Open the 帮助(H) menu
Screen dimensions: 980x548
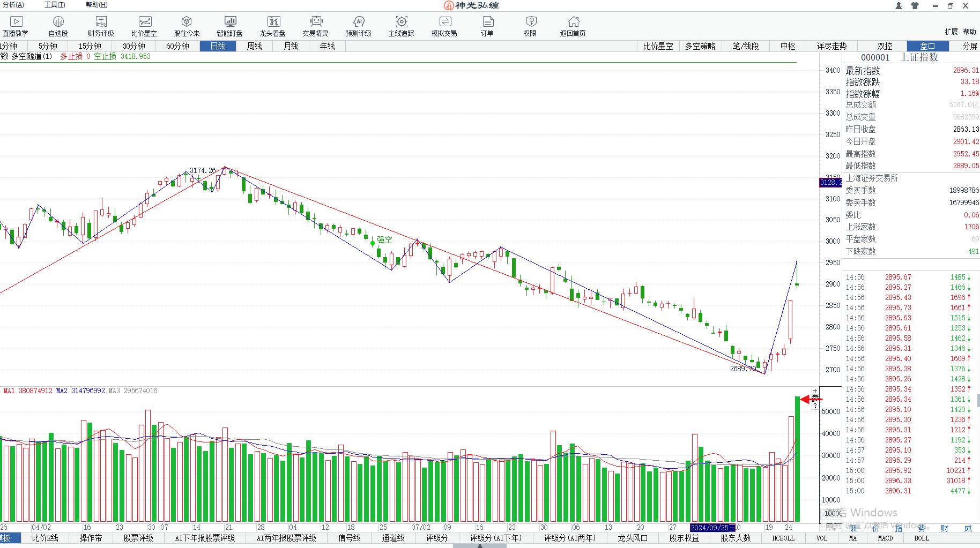tap(96, 5)
